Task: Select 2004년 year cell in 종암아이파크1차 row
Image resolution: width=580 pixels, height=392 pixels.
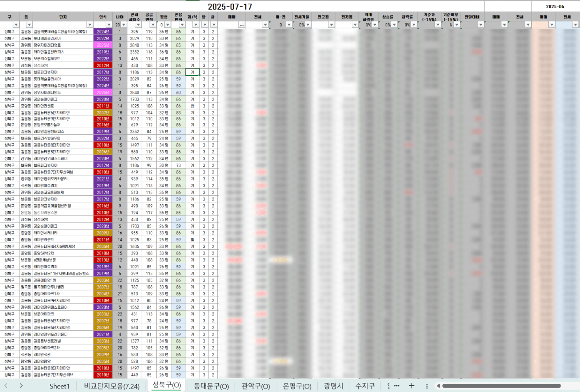Action: pos(103,294)
